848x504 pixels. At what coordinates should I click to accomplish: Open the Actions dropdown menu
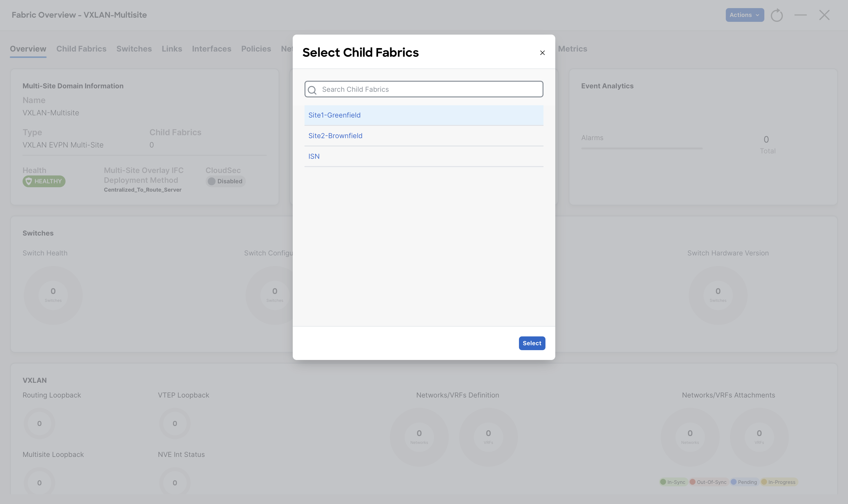coord(745,15)
